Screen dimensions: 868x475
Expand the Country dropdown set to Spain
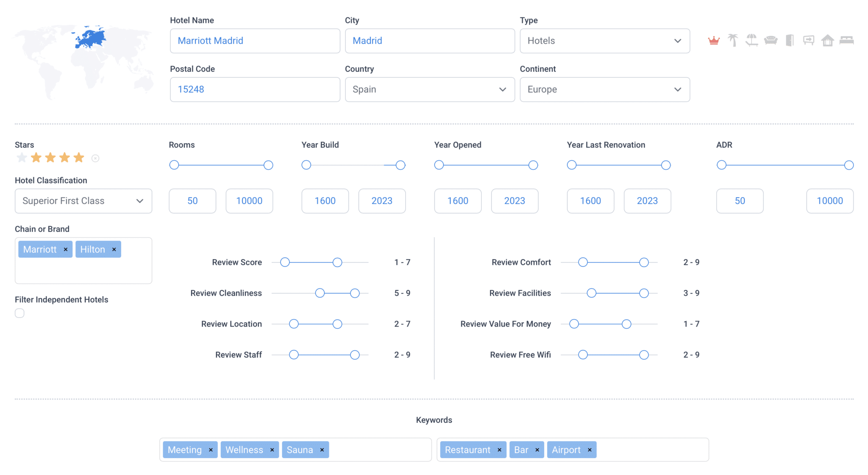point(429,89)
